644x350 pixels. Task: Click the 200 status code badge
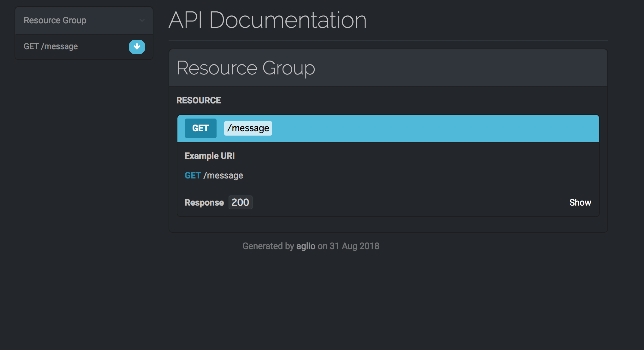pos(240,202)
